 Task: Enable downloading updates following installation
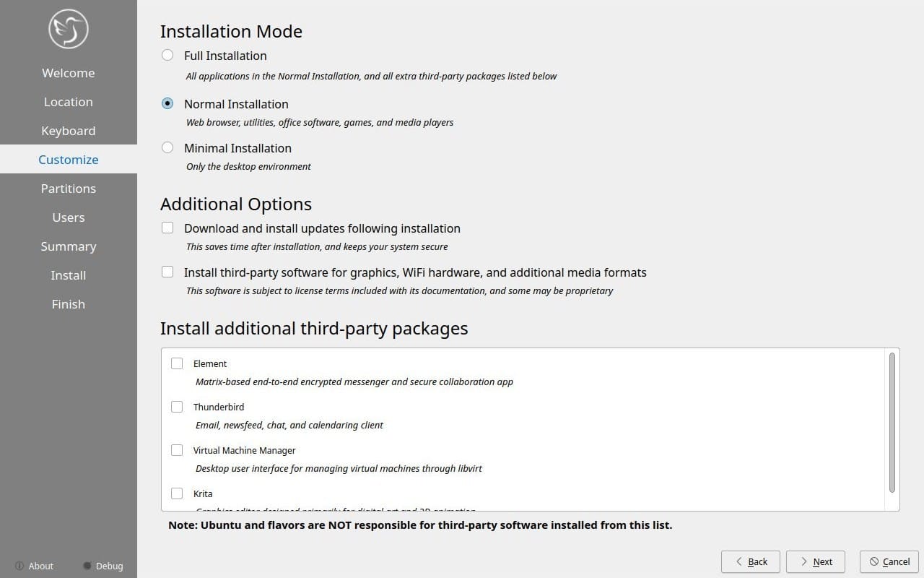pos(167,228)
